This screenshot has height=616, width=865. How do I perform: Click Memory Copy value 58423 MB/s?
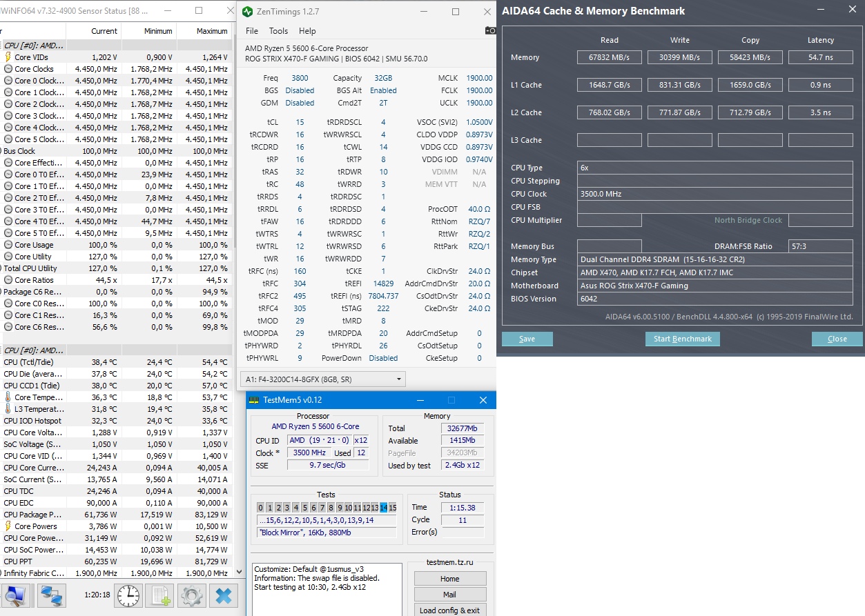(x=750, y=57)
